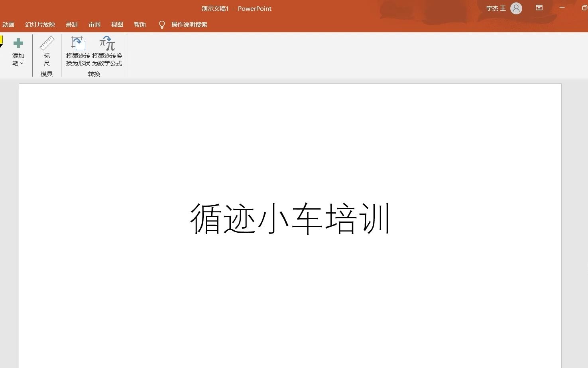The width and height of the screenshot is (588, 368).
Task: Open the 动画 ribbon tab
Action: click(x=8, y=25)
